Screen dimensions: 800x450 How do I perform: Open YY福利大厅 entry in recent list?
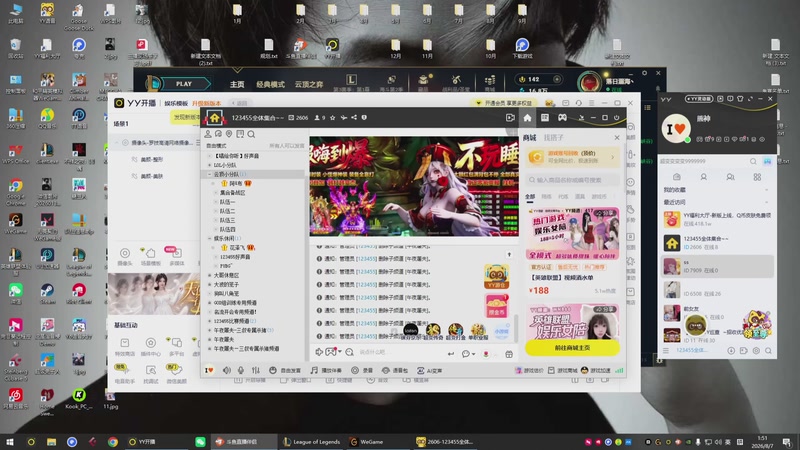[716, 219]
